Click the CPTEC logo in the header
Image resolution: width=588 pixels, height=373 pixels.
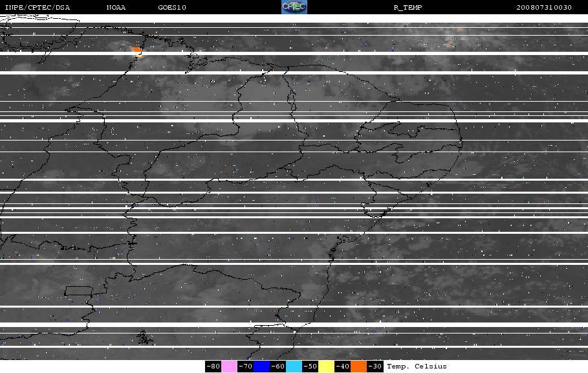click(x=294, y=6)
